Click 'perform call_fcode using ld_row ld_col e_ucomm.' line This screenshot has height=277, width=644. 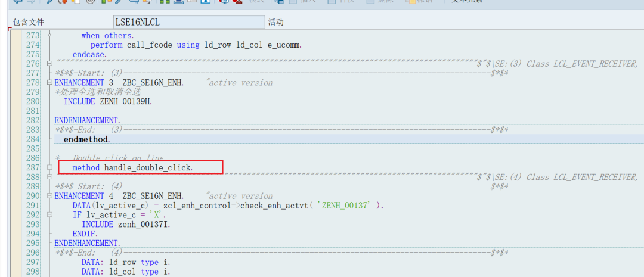coord(196,45)
